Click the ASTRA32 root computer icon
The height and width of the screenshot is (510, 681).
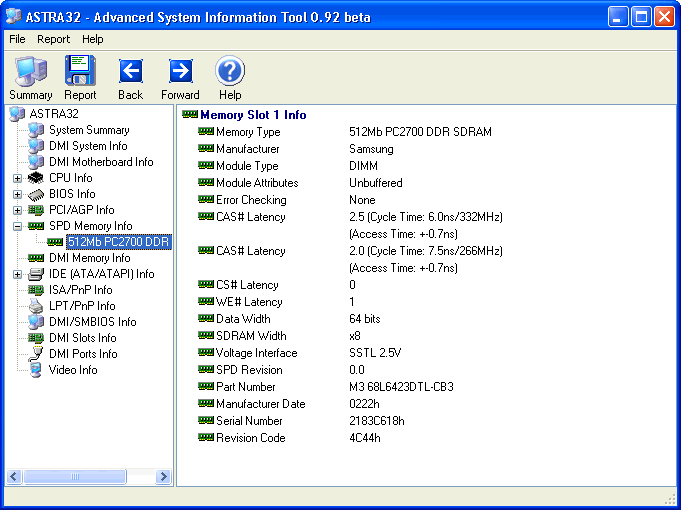(x=17, y=114)
